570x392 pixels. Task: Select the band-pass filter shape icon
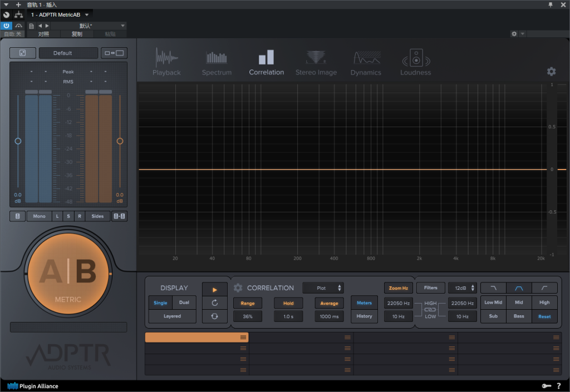pos(519,288)
